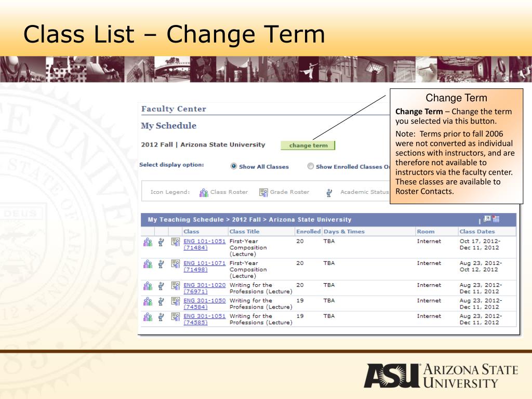Select Show All Classes radio button
The width and height of the screenshot is (532, 399).
233,166
